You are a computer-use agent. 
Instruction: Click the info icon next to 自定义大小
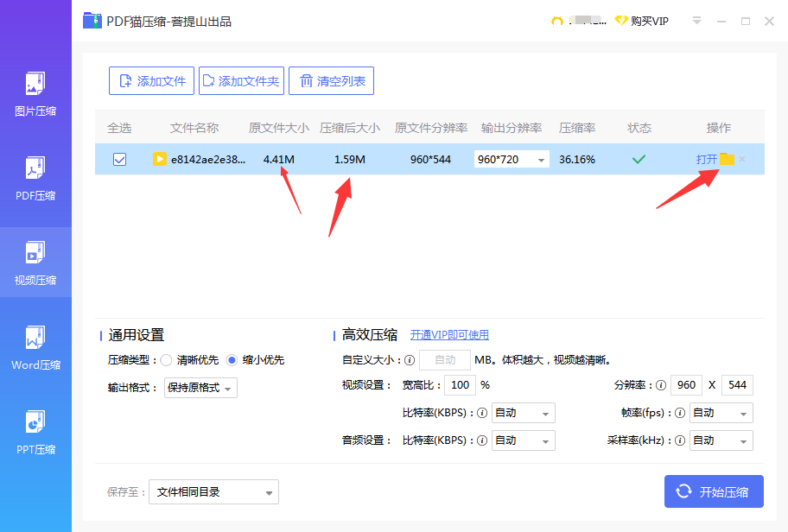pyautogui.click(x=410, y=360)
